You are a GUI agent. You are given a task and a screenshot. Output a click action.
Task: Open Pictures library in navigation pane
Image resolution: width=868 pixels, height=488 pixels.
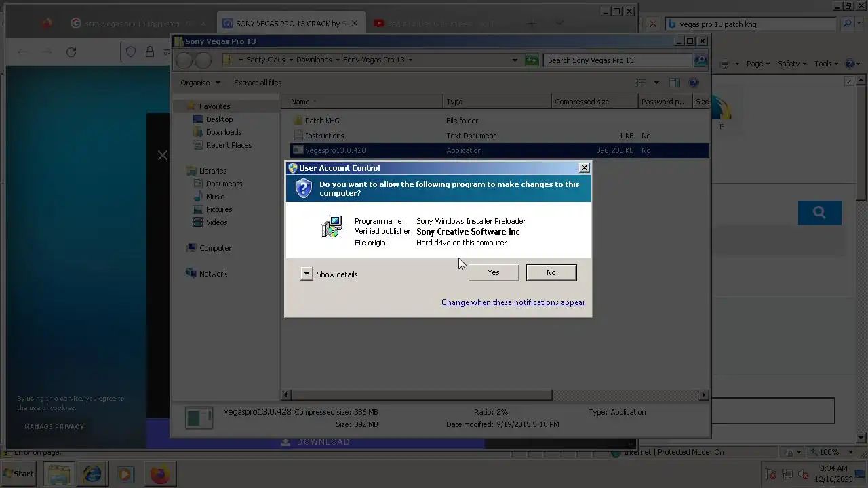click(x=219, y=209)
